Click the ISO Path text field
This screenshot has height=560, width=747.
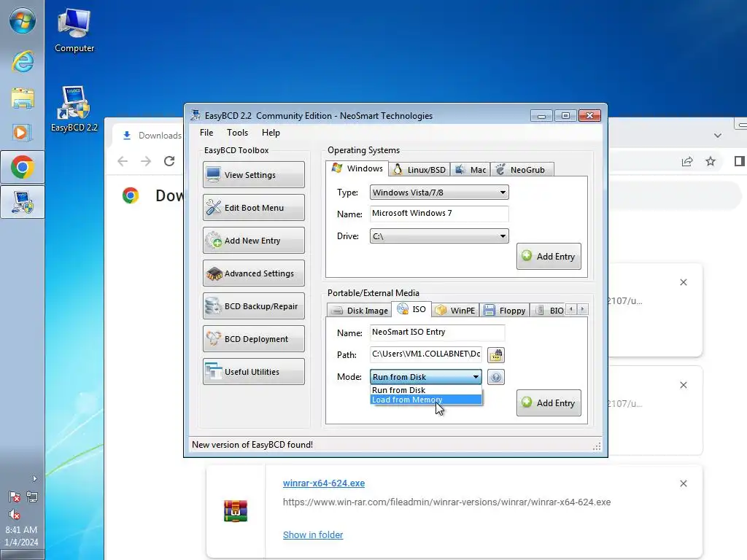(426, 354)
